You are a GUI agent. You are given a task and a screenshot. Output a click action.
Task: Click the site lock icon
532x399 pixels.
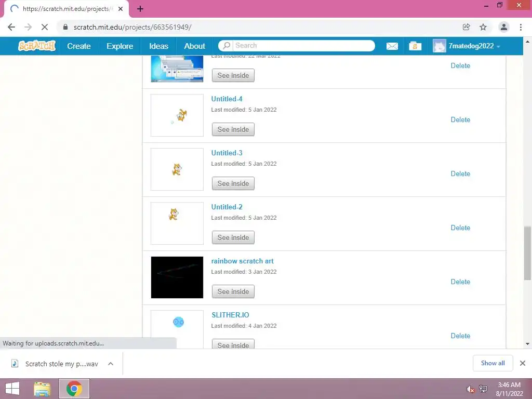tap(65, 27)
